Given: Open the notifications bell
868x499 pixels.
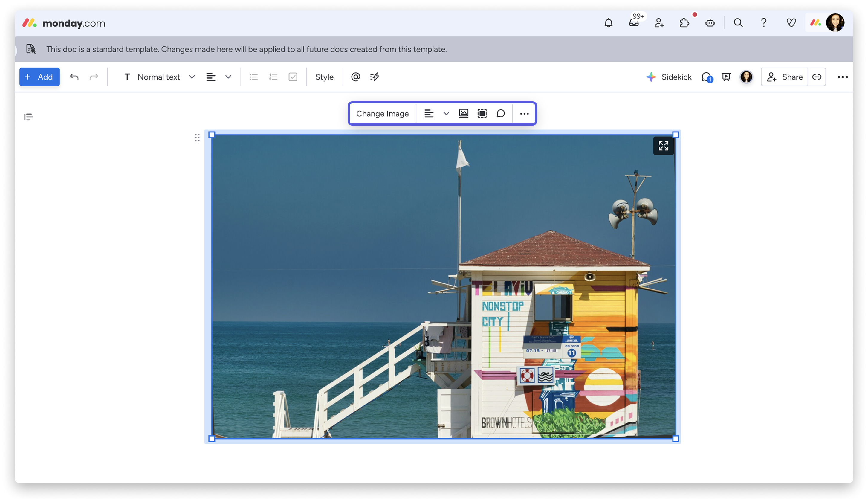Looking at the screenshot, I should point(608,23).
